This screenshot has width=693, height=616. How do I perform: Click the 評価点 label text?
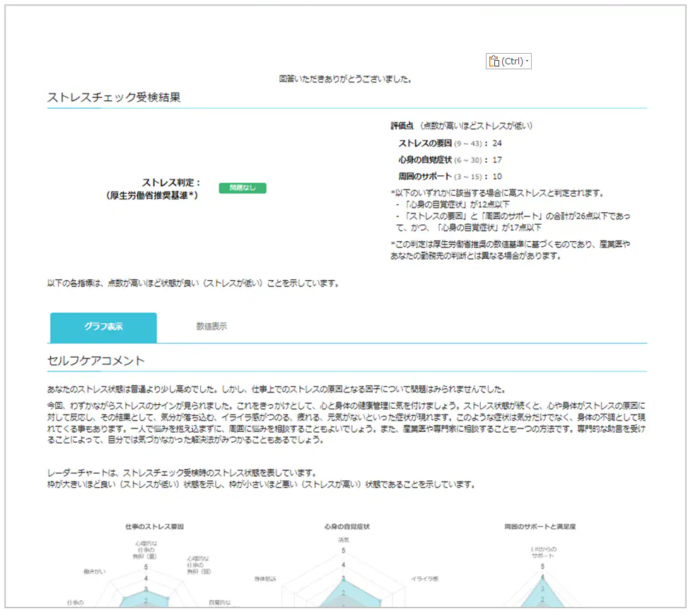pyautogui.click(x=402, y=126)
